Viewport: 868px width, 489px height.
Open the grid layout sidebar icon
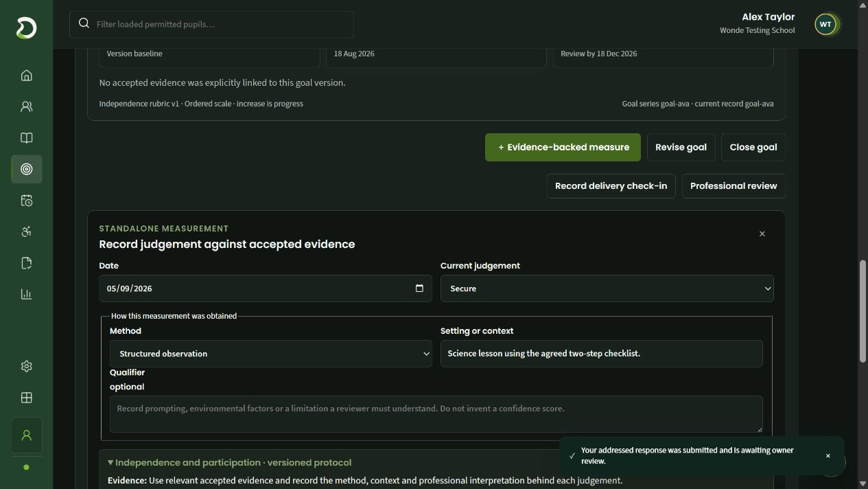click(26, 398)
